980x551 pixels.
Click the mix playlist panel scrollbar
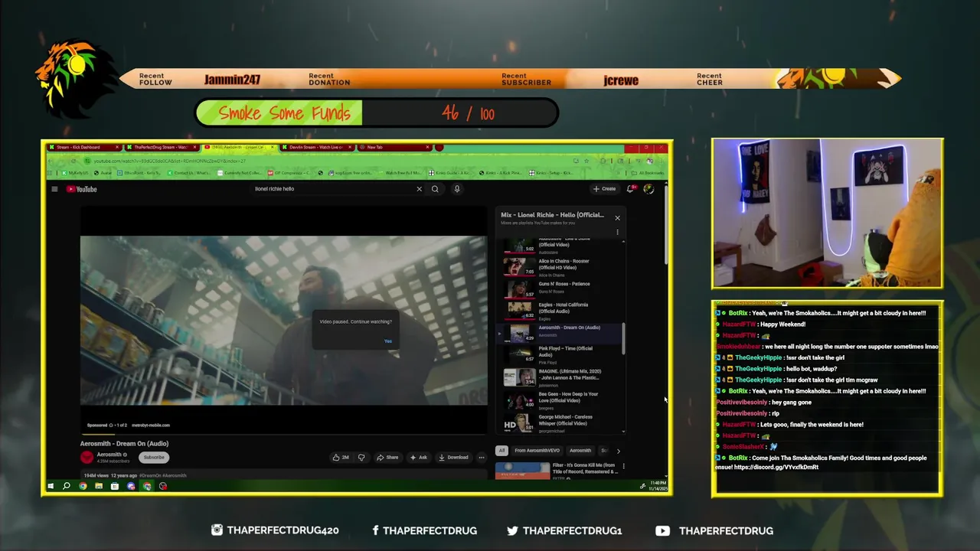click(623, 338)
